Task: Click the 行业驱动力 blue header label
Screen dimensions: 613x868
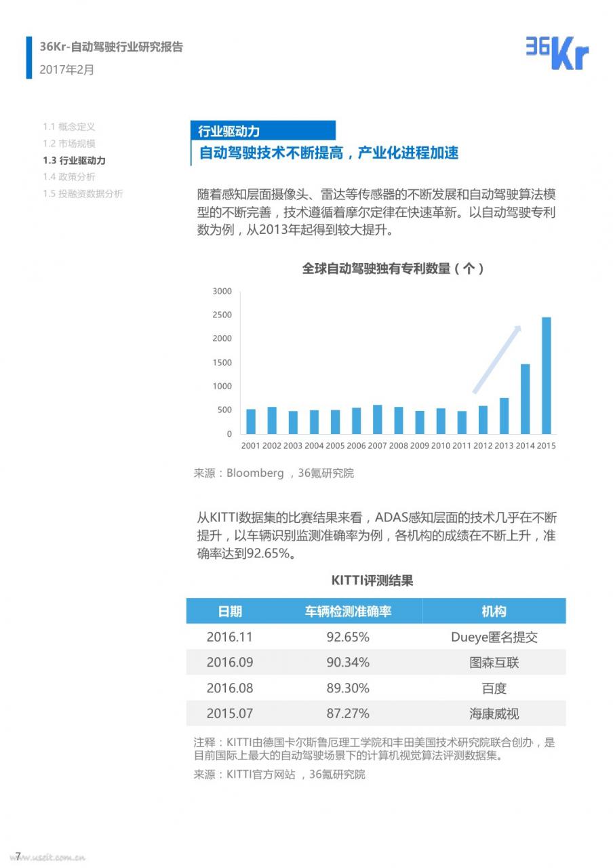Action: (263, 131)
